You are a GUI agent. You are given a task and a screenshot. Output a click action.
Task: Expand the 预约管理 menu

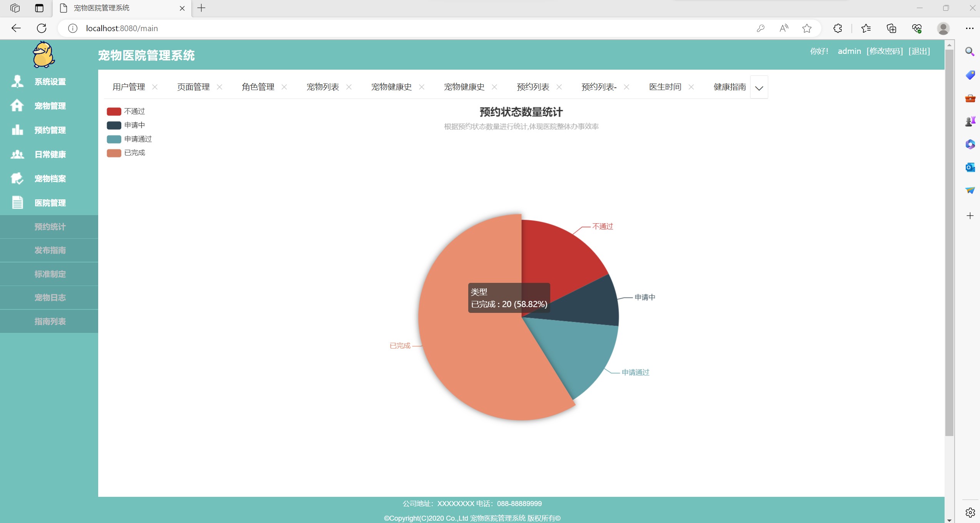(50, 130)
